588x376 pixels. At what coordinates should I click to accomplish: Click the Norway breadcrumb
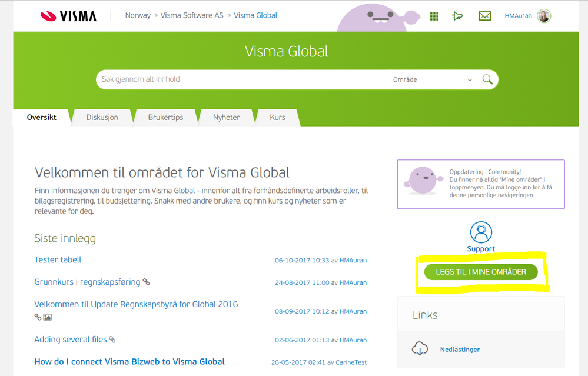click(x=138, y=15)
